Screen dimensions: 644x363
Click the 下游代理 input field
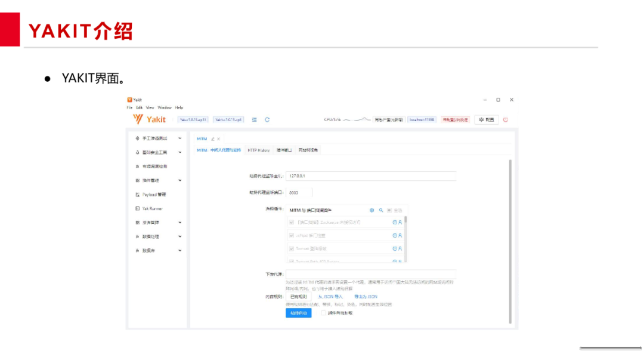pos(371,274)
